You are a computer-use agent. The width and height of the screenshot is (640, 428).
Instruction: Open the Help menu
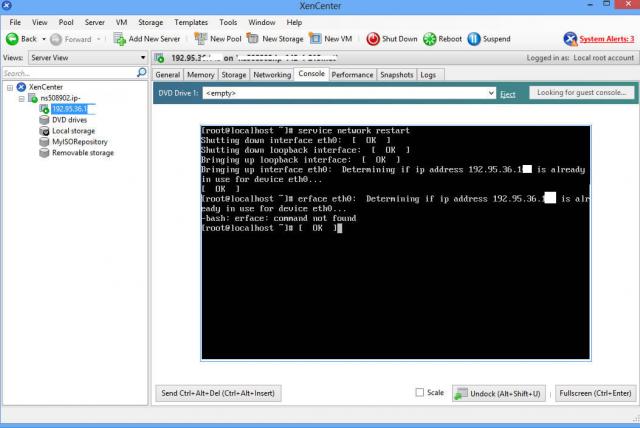pyautogui.click(x=294, y=22)
